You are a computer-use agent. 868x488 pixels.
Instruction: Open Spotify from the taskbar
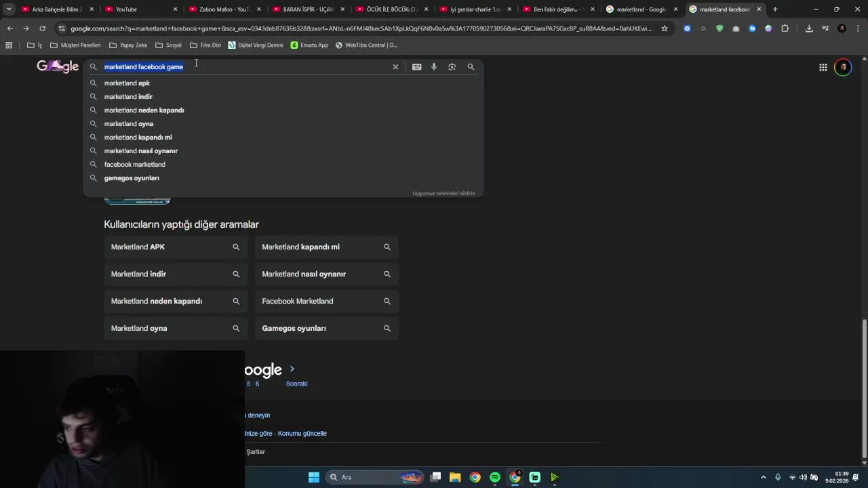[x=495, y=477]
